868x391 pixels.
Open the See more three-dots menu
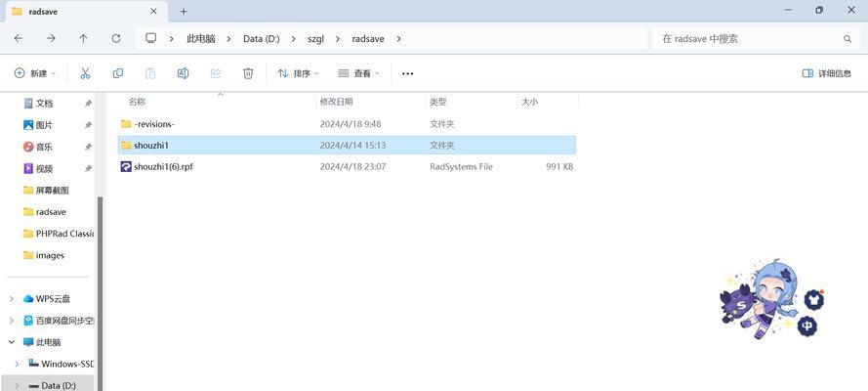pos(408,73)
